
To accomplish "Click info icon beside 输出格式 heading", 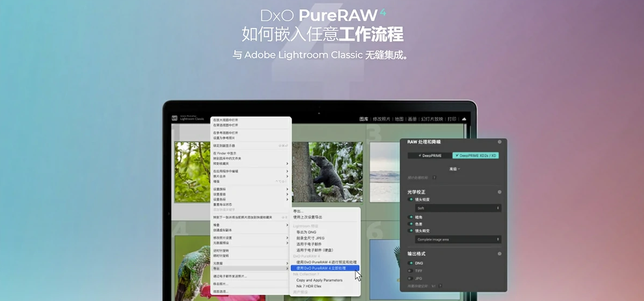I will point(499,254).
